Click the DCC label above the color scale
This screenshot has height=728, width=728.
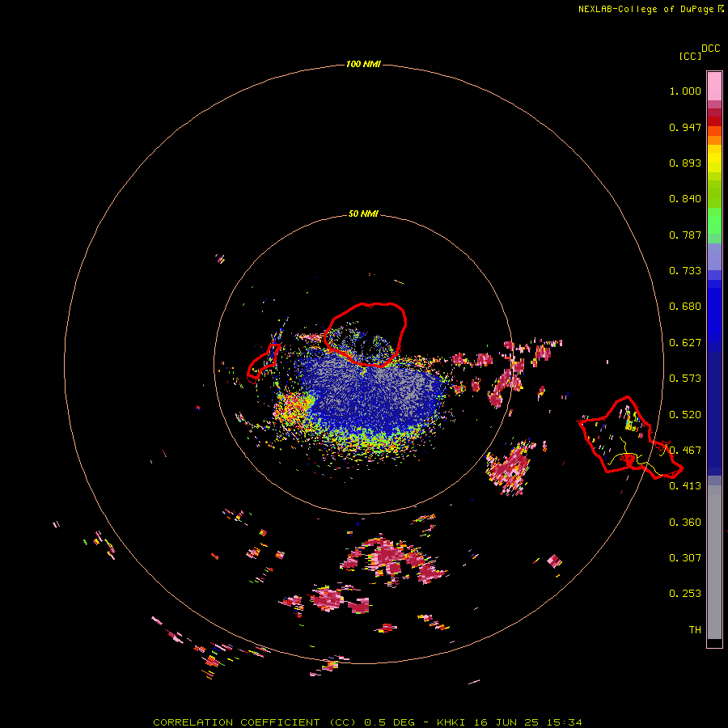pyautogui.click(x=710, y=49)
